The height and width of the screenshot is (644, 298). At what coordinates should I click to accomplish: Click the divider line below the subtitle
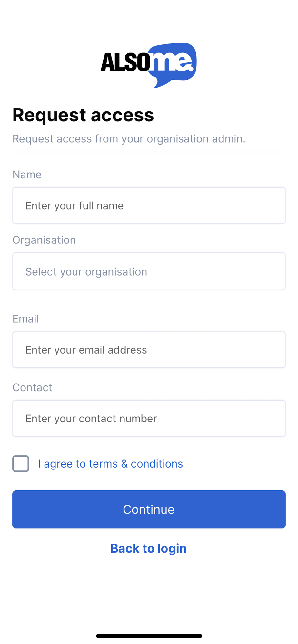pos(149,152)
